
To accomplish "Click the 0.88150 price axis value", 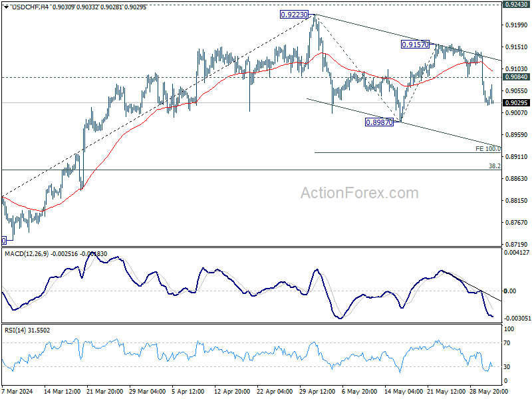I will coord(516,201).
